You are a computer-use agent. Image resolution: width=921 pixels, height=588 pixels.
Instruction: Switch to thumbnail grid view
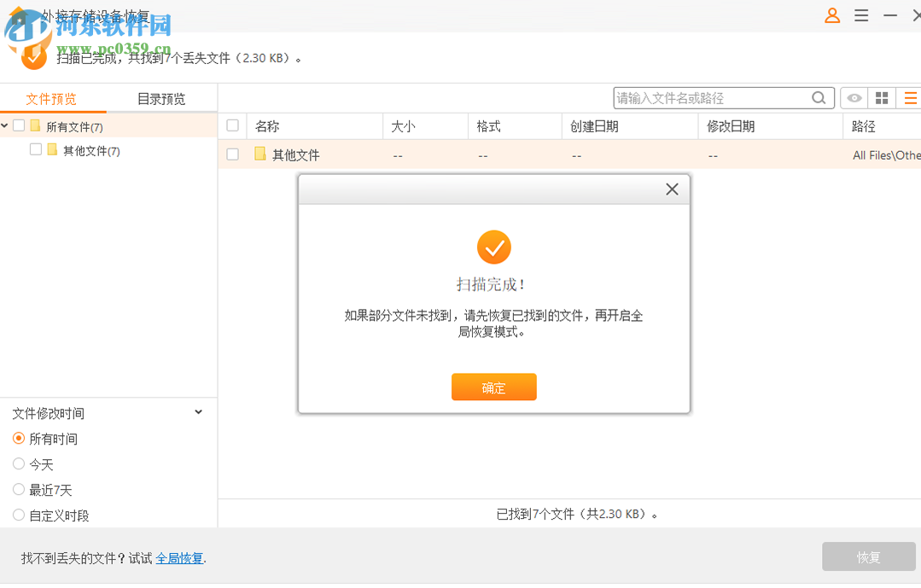pos(882,97)
